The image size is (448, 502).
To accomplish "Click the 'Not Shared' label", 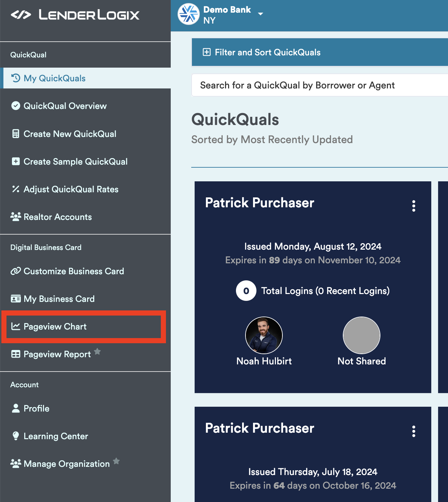I will coord(362,361).
